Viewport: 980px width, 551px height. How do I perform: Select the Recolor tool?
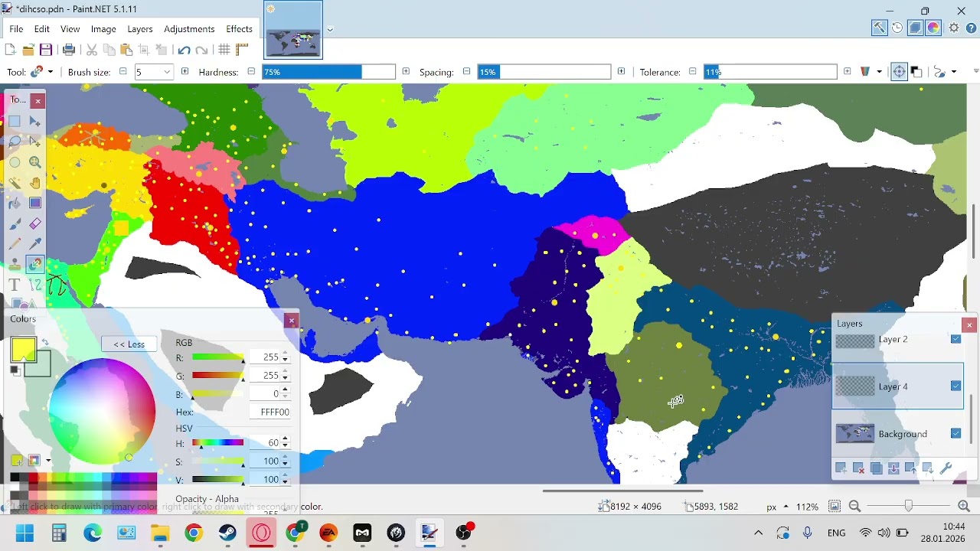point(35,265)
